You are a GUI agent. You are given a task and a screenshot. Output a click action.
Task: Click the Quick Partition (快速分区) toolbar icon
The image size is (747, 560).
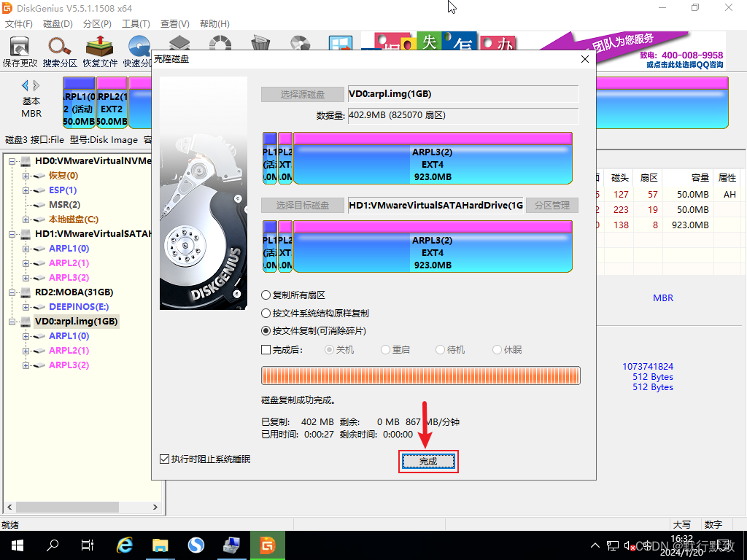click(137, 52)
